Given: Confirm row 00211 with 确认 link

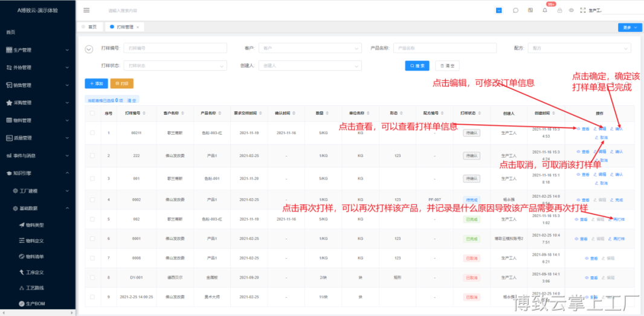Looking at the screenshot, I should pyautogui.click(x=616, y=129).
